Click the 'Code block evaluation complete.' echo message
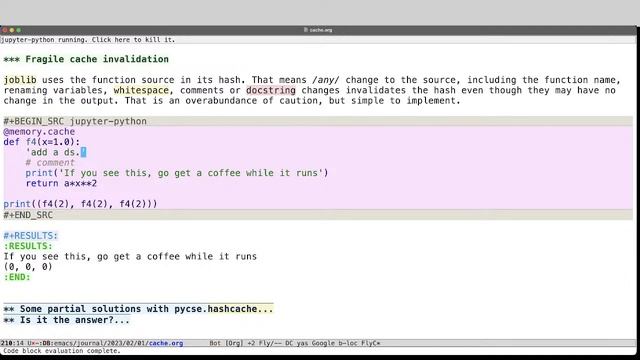640x360 pixels. [62, 351]
